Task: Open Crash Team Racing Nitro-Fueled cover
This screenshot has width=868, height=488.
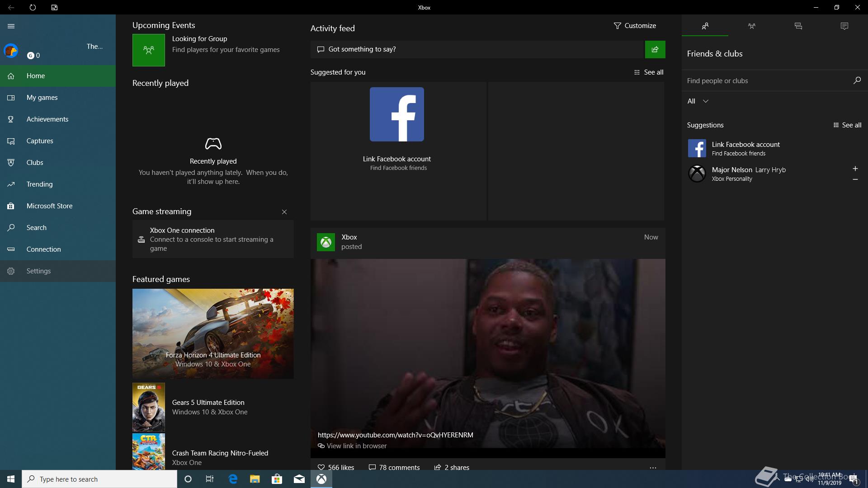Action: [x=149, y=451]
